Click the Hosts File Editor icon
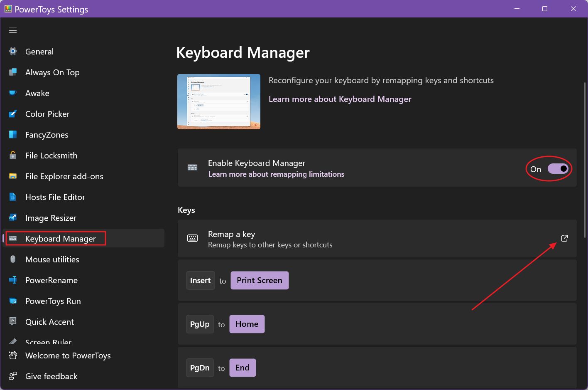The height and width of the screenshot is (390, 588). tap(13, 197)
